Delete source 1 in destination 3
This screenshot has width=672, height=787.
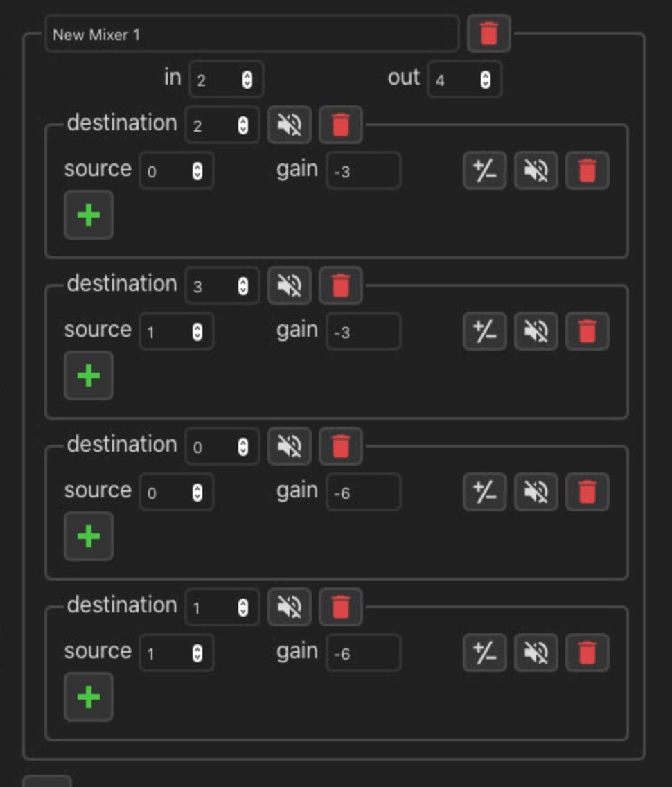coord(587,331)
